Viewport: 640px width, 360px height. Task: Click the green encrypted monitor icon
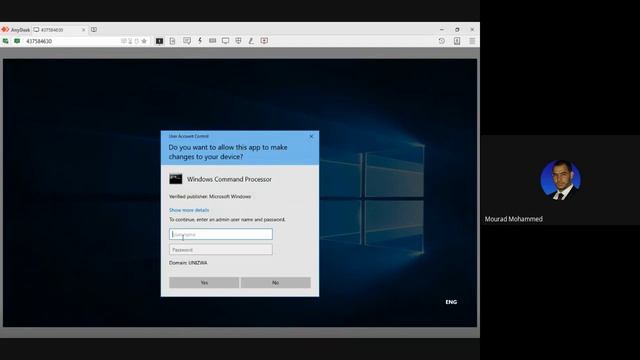17,41
